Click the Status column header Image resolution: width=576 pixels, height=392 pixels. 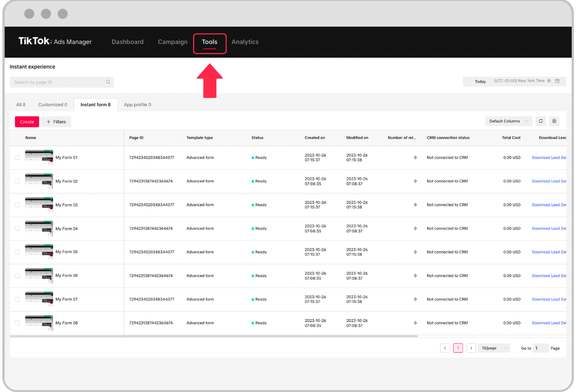click(x=257, y=138)
